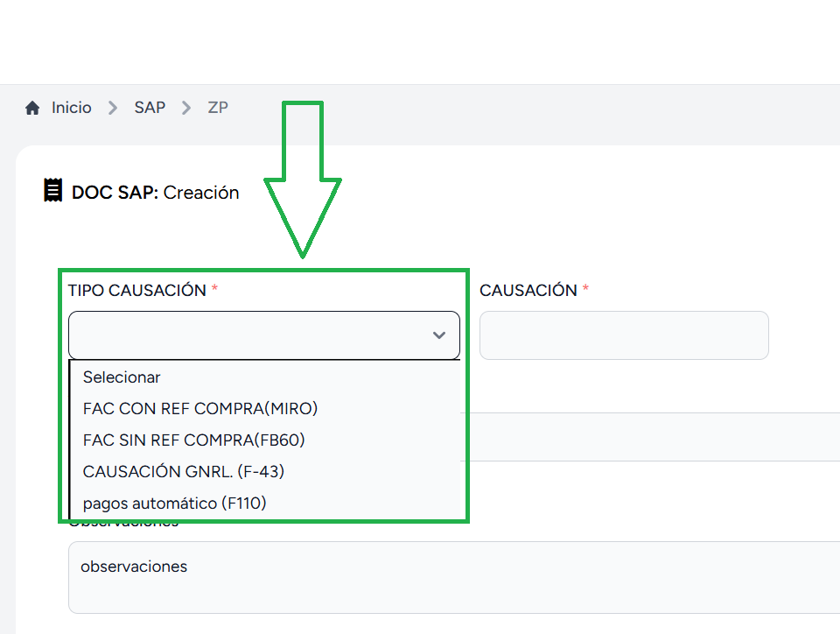Click the TIPO CAUSACIÓN field label
Viewport: 840px width, 634px height.
[137, 291]
